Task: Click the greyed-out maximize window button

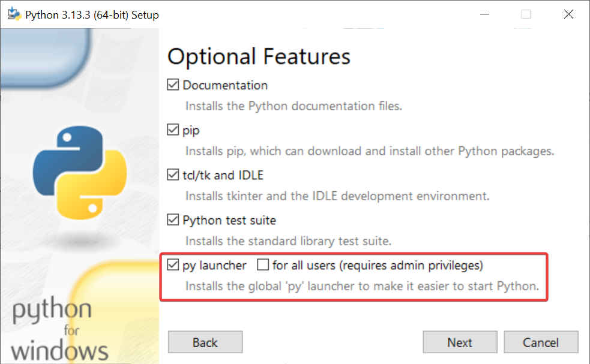Action: point(526,14)
